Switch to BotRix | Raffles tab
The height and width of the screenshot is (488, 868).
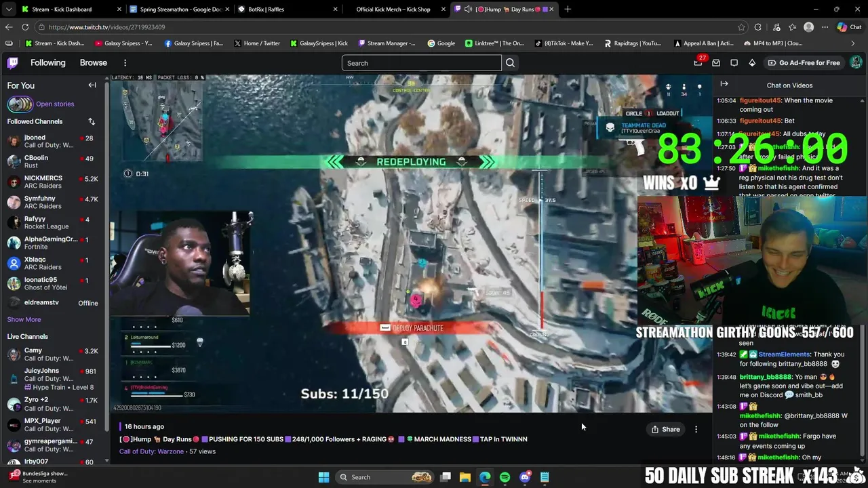(288, 9)
